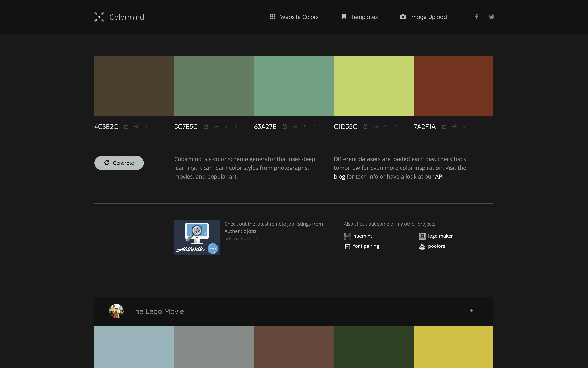Open the Authentic Jobs ad text

click(273, 227)
